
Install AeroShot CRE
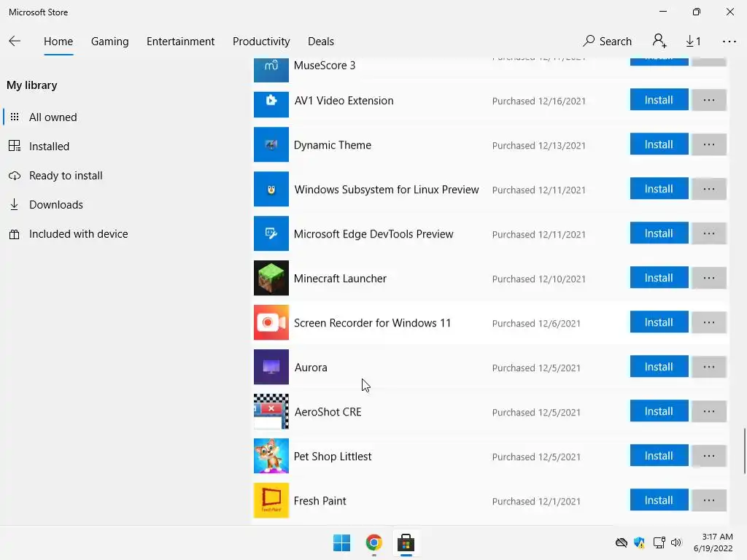659,411
